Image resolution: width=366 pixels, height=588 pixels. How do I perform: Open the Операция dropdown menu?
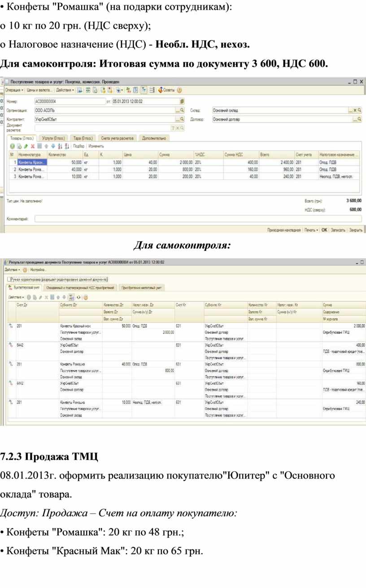coord(14,90)
